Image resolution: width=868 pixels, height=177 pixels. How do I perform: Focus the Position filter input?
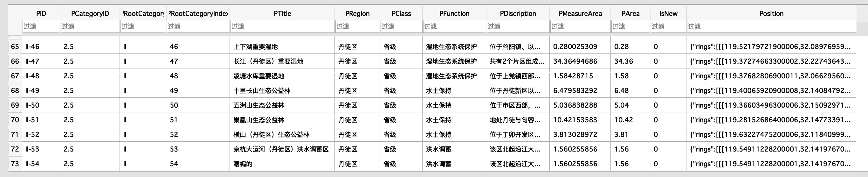point(771,26)
